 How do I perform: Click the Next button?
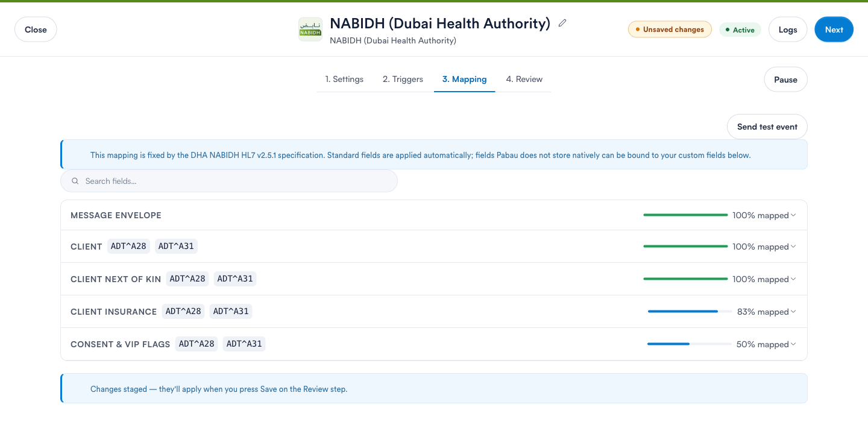(x=834, y=30)
